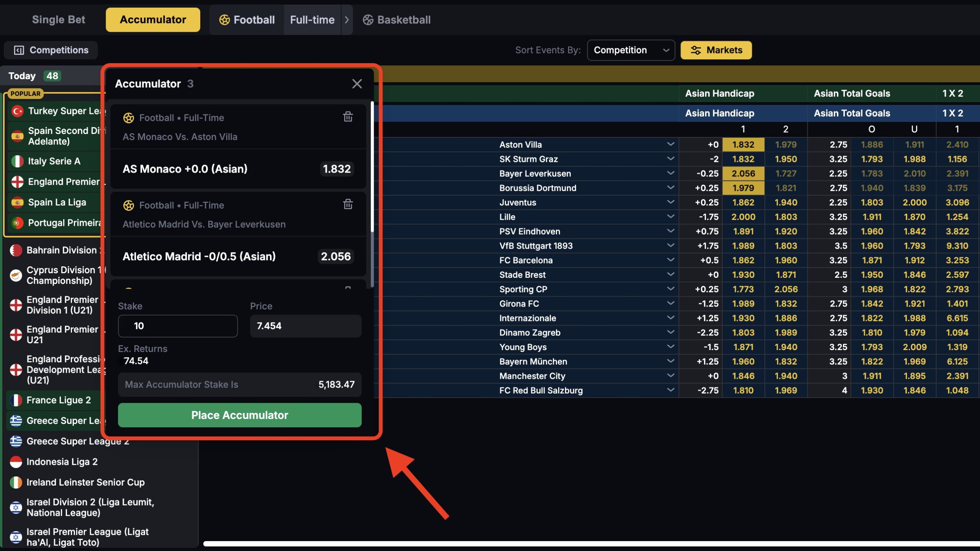
Task: Switch to the Basketball tab
Action: point(397,20)
